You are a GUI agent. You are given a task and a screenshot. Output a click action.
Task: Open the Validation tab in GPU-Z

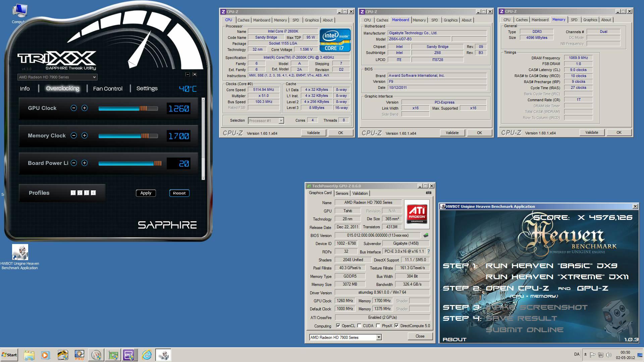tap(360, 193)
